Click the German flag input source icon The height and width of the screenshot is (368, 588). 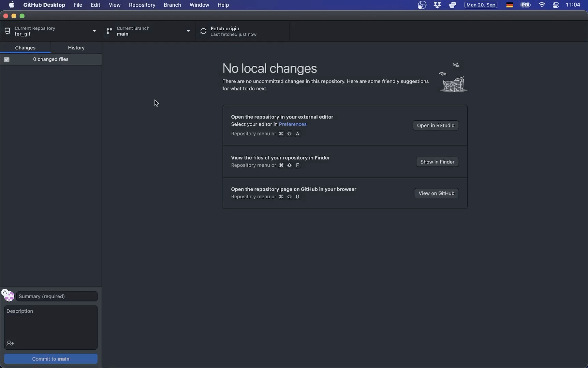510,5
